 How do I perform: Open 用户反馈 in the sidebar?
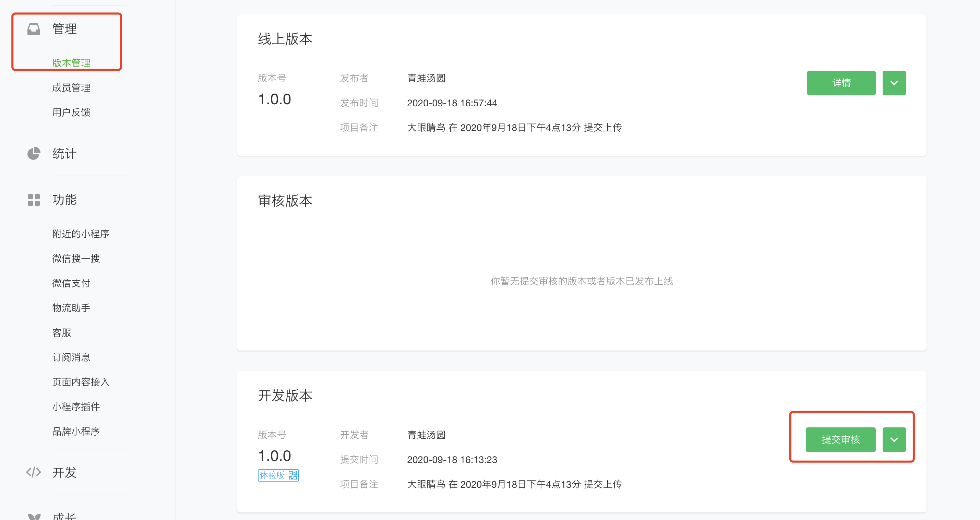pos(71,112)
